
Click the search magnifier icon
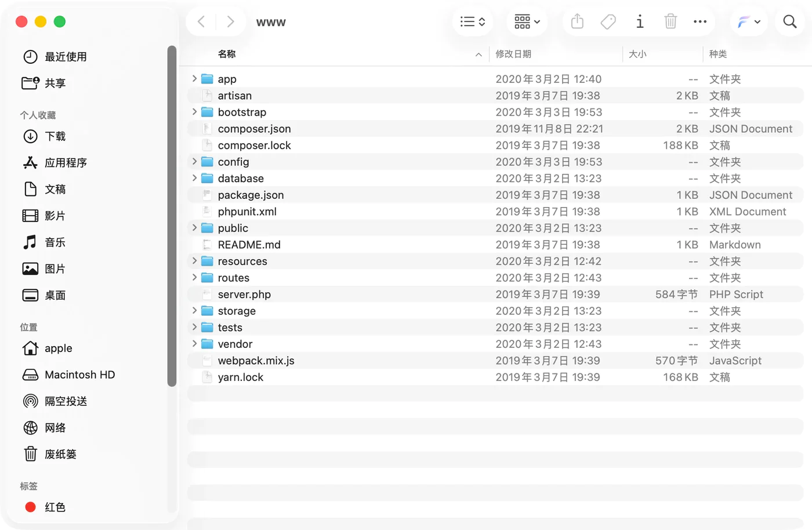click(x=790, y=22)
